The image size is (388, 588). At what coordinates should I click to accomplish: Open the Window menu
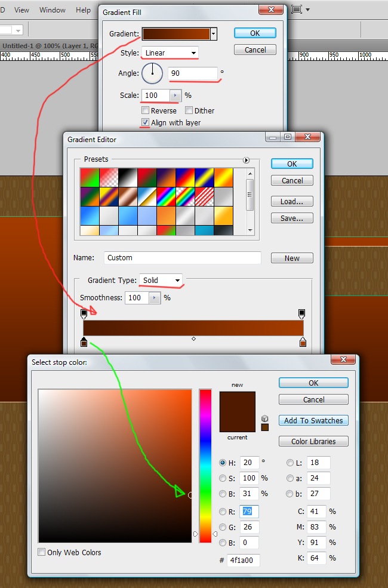52,10
